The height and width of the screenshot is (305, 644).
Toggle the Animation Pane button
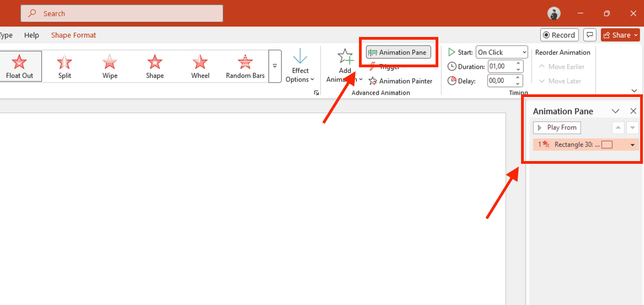(x=399, y=52)
